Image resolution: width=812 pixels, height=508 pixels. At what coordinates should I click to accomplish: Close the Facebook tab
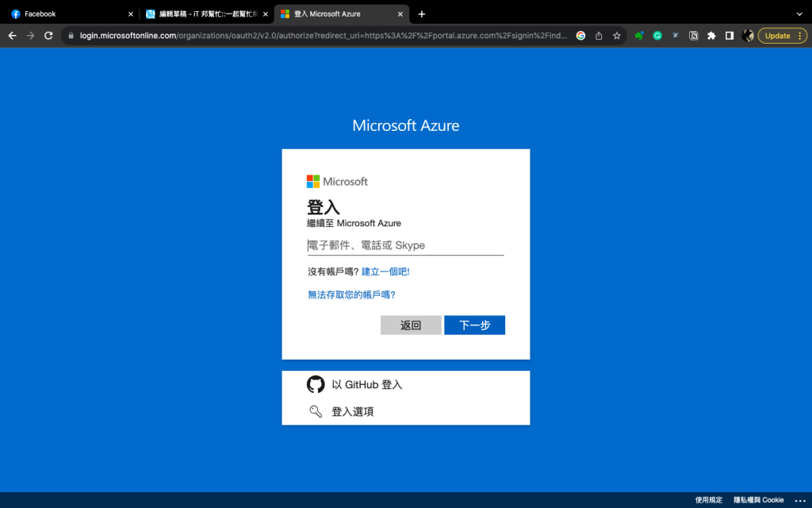pos(131,14)
